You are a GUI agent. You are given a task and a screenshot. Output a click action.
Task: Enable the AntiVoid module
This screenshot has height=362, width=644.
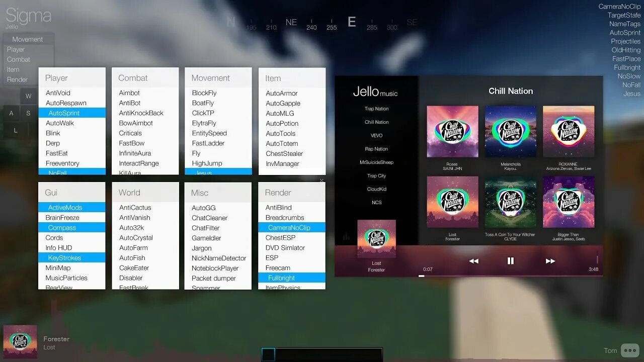[72, 93]
